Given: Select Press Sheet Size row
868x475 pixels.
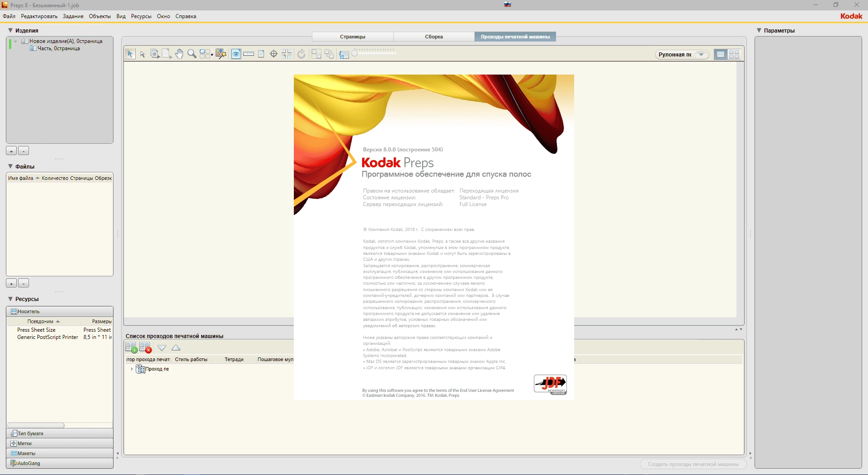Looking at the screenshot, I should [x=60, y=330].
